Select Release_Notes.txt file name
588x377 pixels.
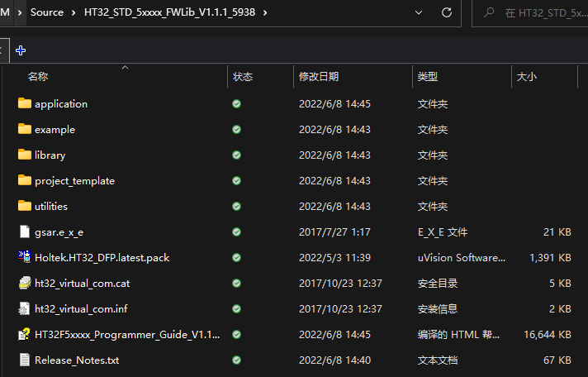pos(77,360)
